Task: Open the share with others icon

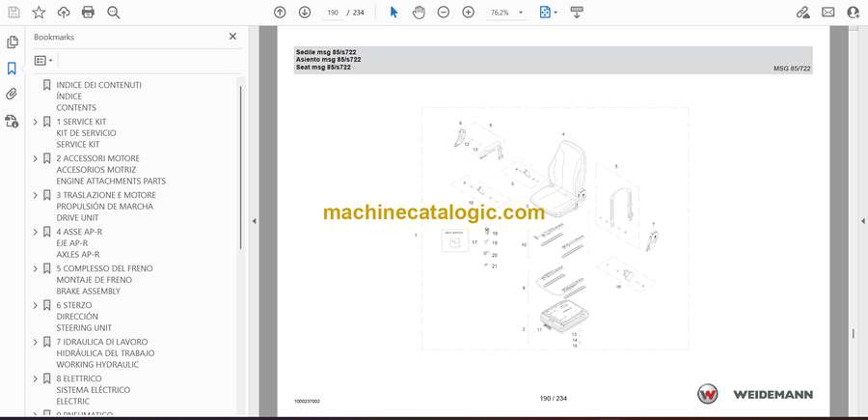Action: point(854,13)
